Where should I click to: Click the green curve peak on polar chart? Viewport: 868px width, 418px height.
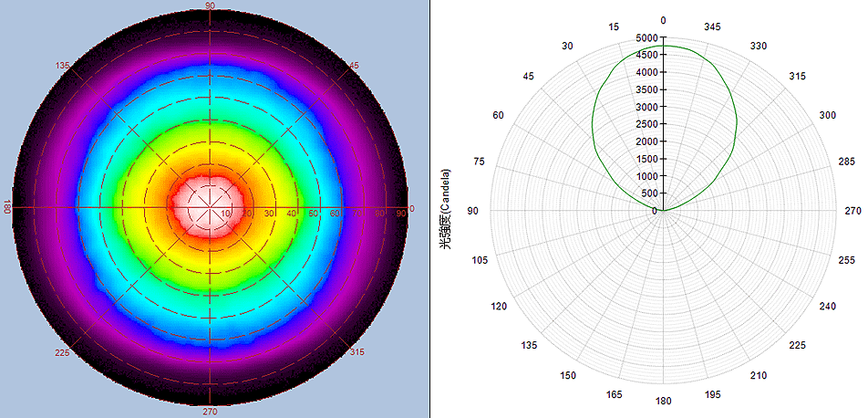coord(663,46)
